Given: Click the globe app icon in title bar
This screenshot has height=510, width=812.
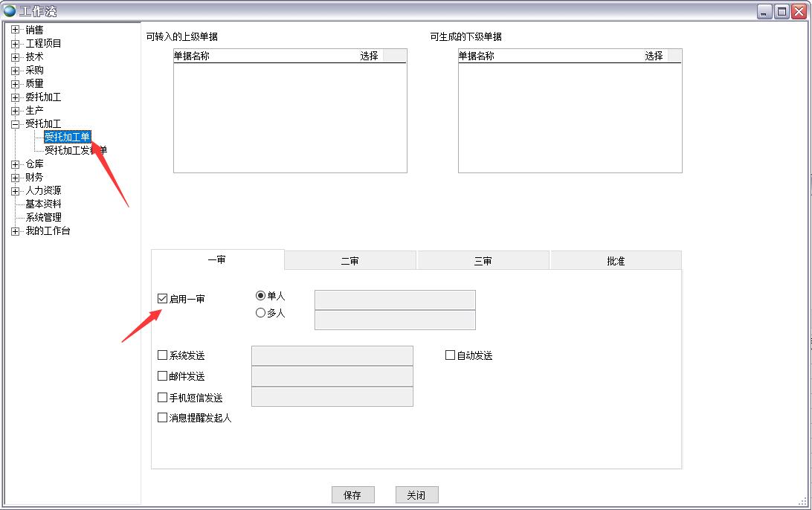Looking at the screenshot, I should [10, 11].
